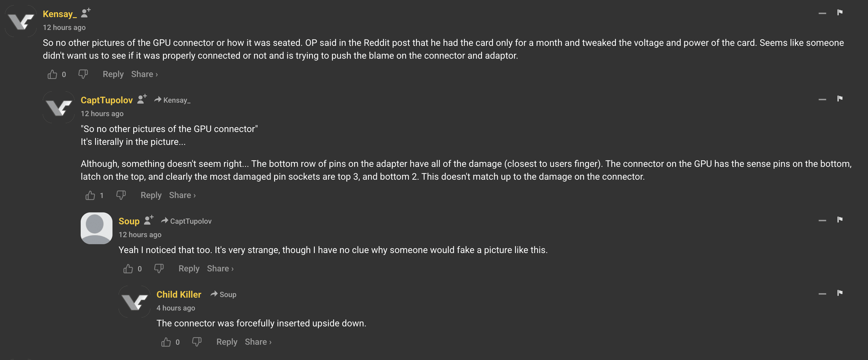The height and width of the screenshot is (360, 868).
Task: Upvote Kensay_'s comment
Action: pyautogui.click(x=52, y=74)
